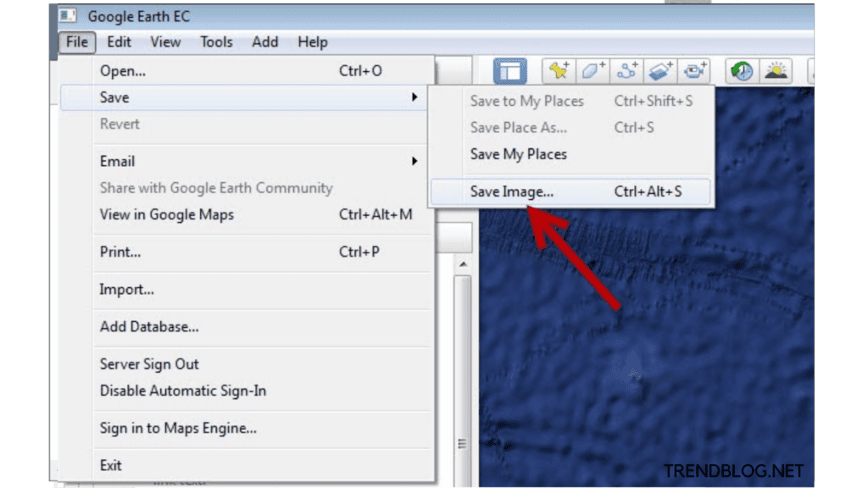The image size is (868, 488).
Task: Expand the Email submenu arrow
Action: (x=414, y=161)
